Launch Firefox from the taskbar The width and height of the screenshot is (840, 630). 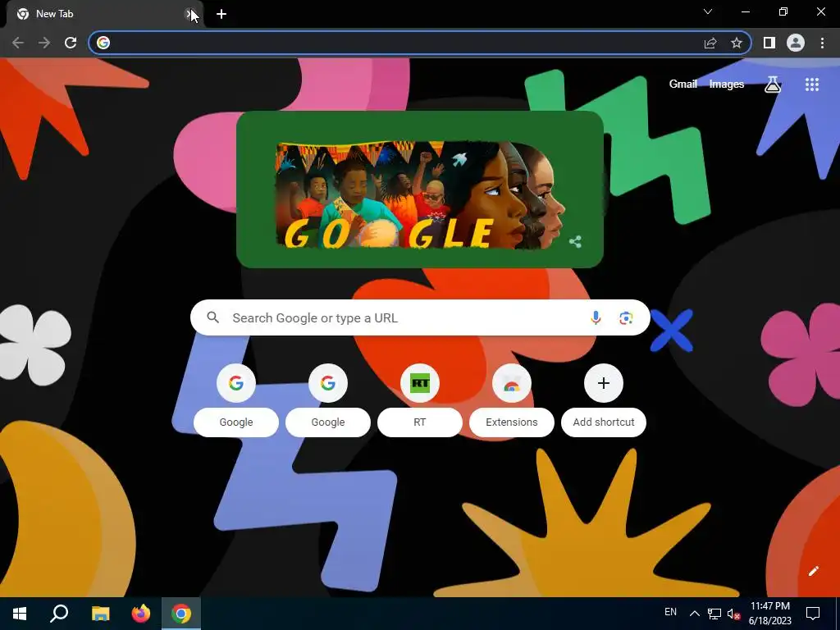[141, 614]
